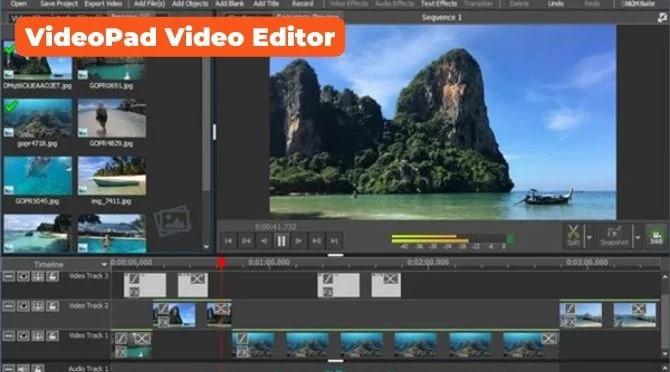Open NCH Suite in the toolbar
Viewport: 670px width, 372px height.
[639, 3]
